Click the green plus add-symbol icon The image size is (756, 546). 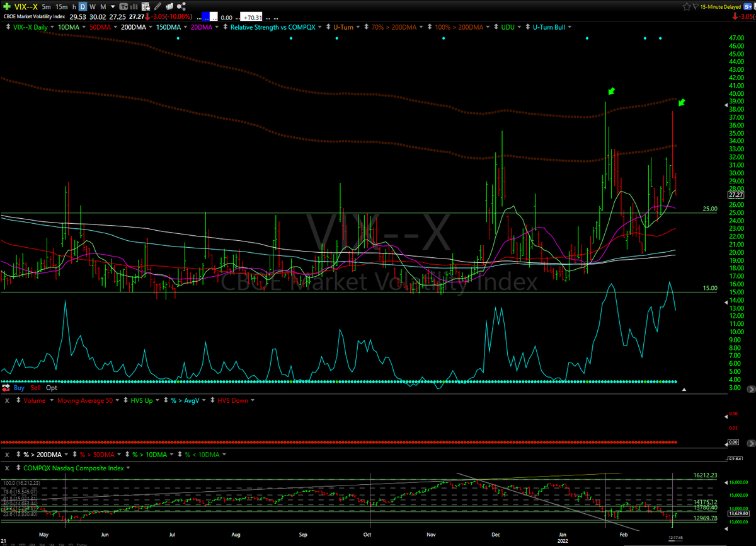[6, 6]
